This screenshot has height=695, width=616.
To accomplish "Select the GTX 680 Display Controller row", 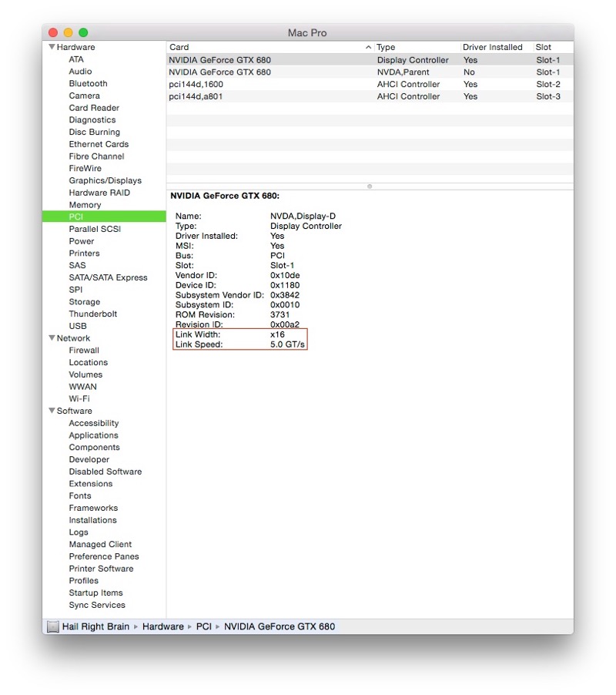I will pyautogui.click(x=370, y=60).
